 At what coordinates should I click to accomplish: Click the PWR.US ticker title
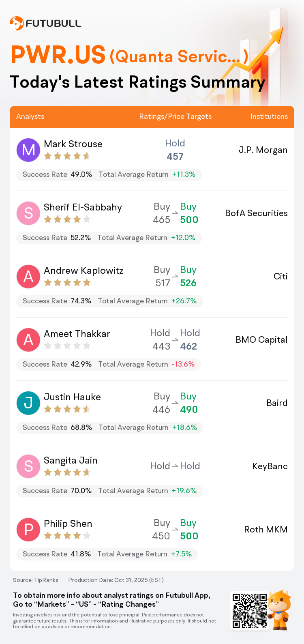(58, 56)
